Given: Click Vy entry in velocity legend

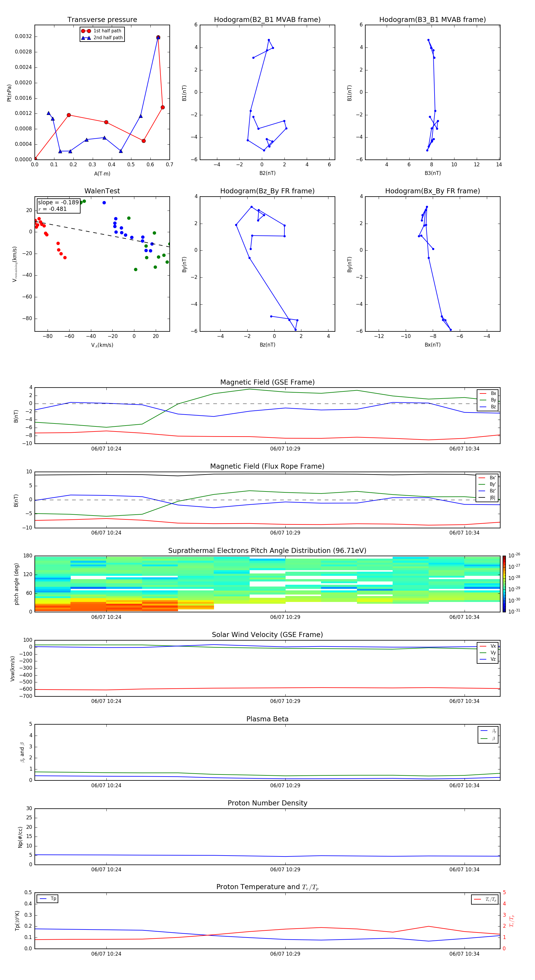Looking at the screenshot, I should pos(488,653).
